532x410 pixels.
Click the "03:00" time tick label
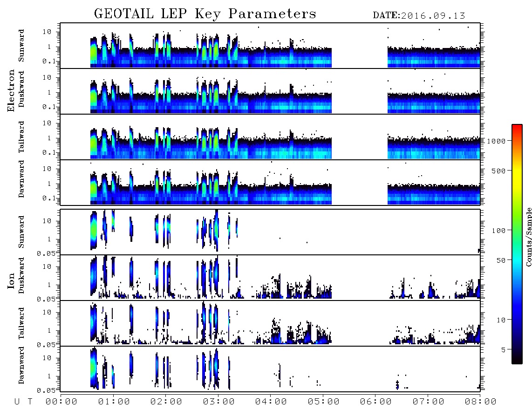click(x=219, y=402)
